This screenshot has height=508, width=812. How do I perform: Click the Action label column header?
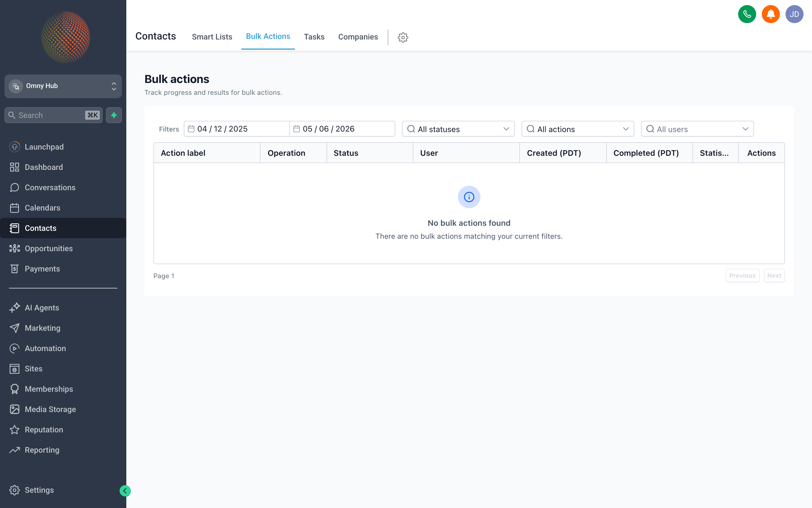point(207,153)
